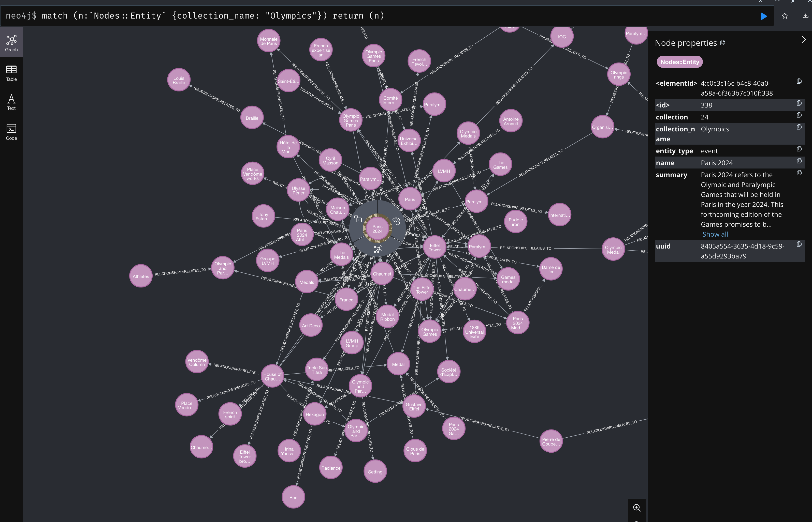
Task: Collapse the Node properties panel chevron
Action: coord(803,40)
